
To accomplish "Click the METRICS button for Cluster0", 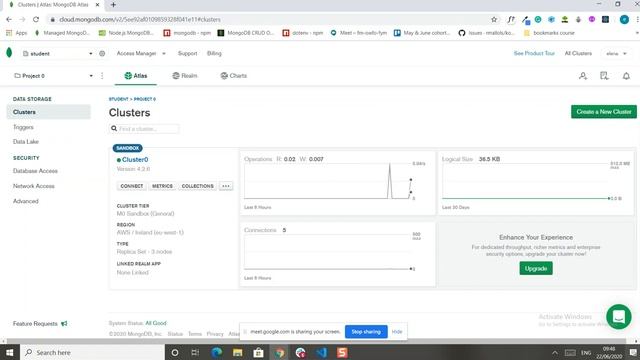I will pyautogui.click(x=162, y=186).
